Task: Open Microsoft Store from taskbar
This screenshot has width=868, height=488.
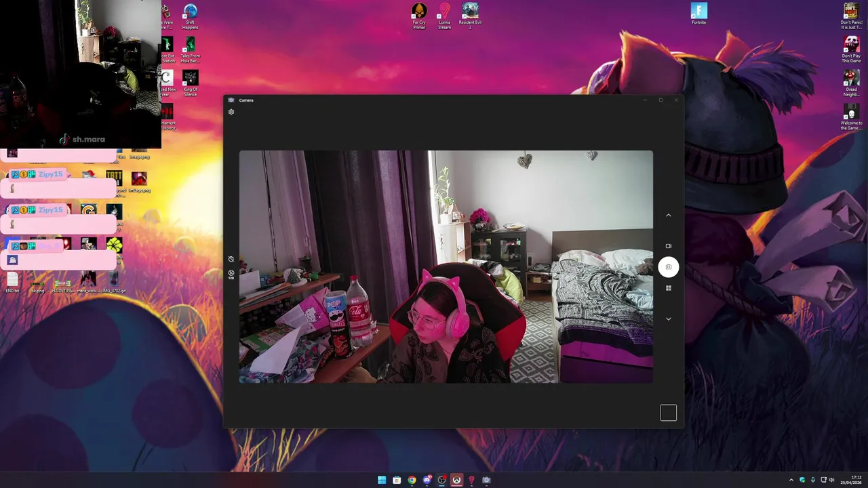Action: click(x=397, y=480)
